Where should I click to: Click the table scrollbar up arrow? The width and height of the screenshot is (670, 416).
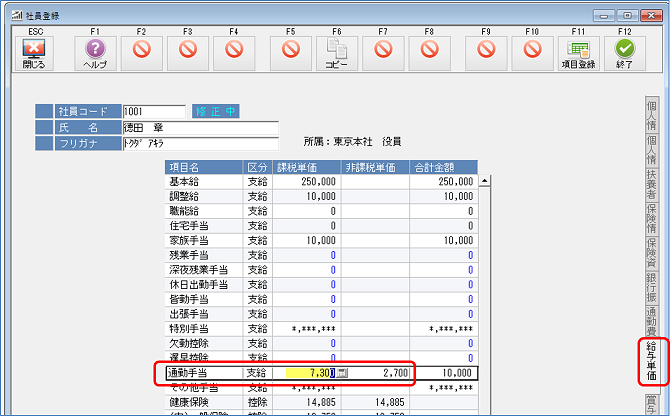[x=485, y=182]
